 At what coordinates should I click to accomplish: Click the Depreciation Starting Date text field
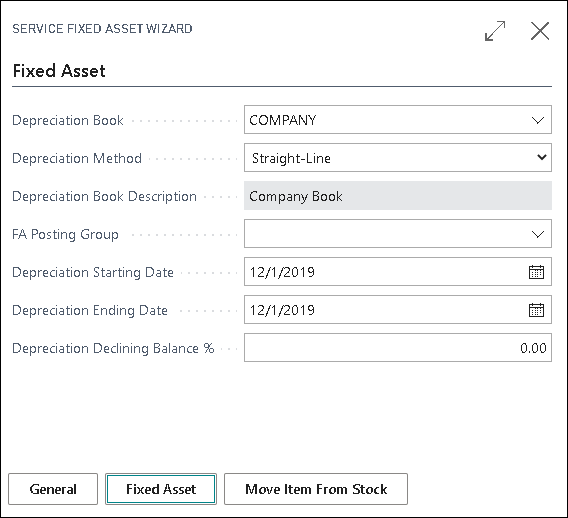pos(386,272)
